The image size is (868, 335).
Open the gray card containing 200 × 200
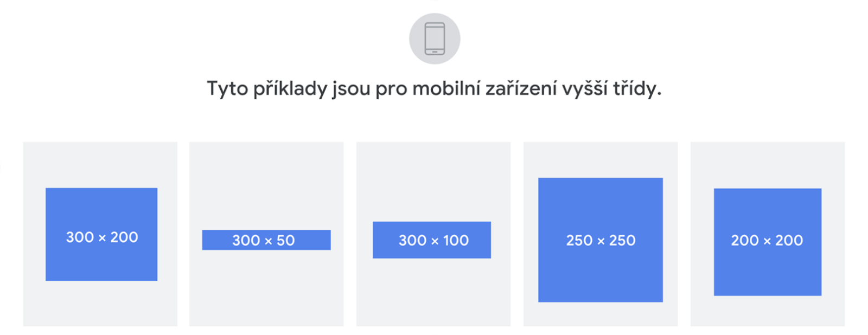(x=767, y=163)
